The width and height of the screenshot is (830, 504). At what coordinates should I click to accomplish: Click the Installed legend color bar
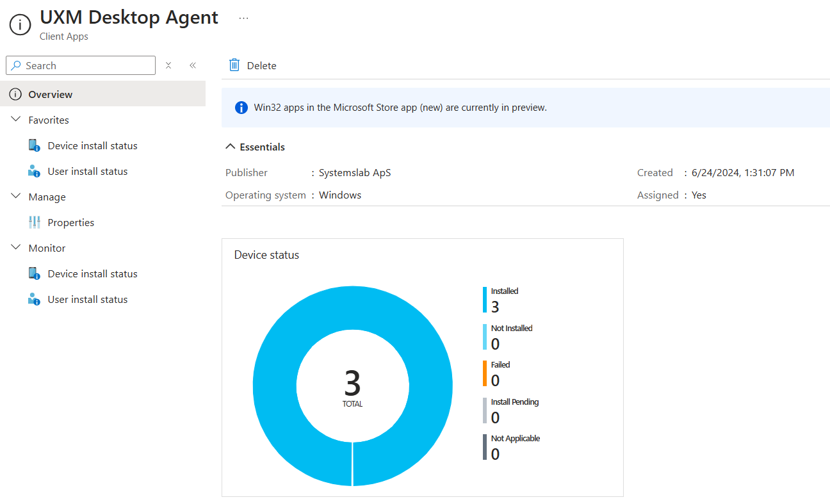click(x=485, y=300)
